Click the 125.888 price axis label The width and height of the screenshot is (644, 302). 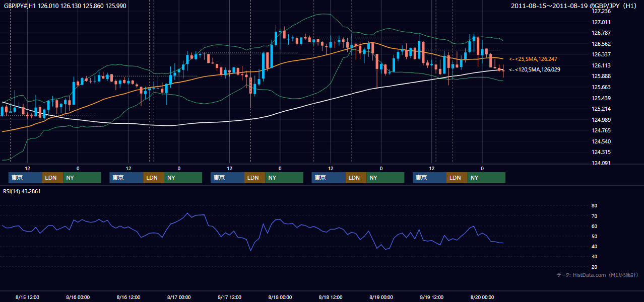point(601,77)
